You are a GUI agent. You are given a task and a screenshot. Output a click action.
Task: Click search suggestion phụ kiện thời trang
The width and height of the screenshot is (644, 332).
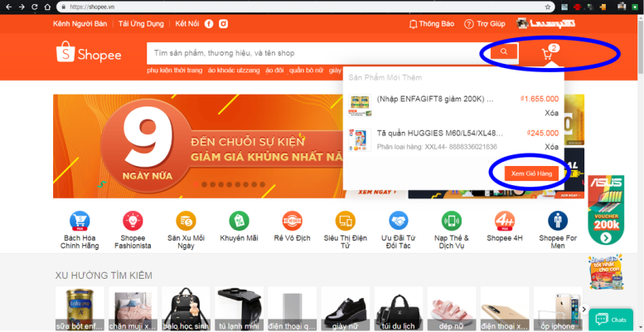tap(175, 71)
